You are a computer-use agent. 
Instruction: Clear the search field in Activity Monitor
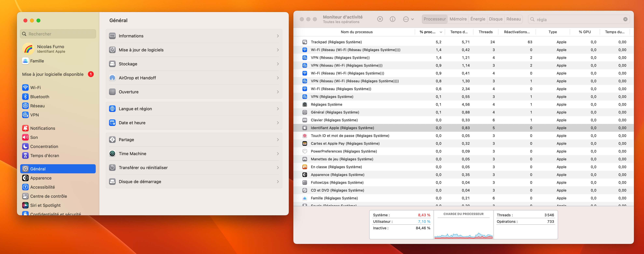pos(625,19)
